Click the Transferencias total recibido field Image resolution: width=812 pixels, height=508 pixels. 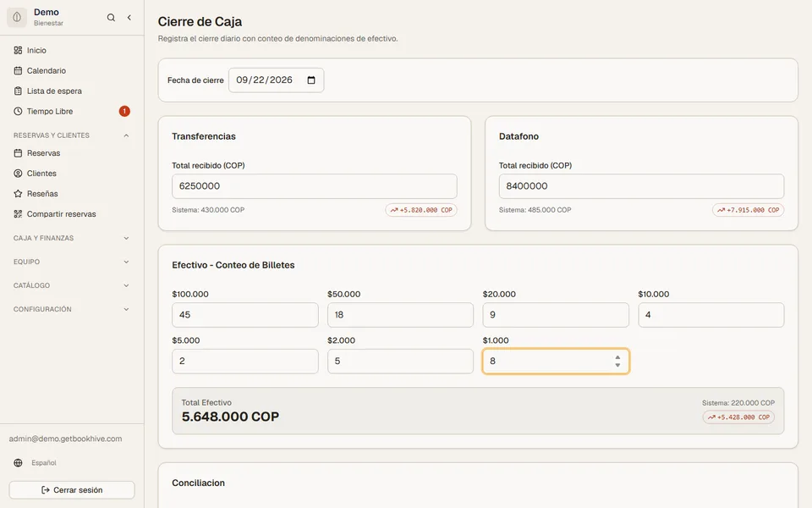315,186
